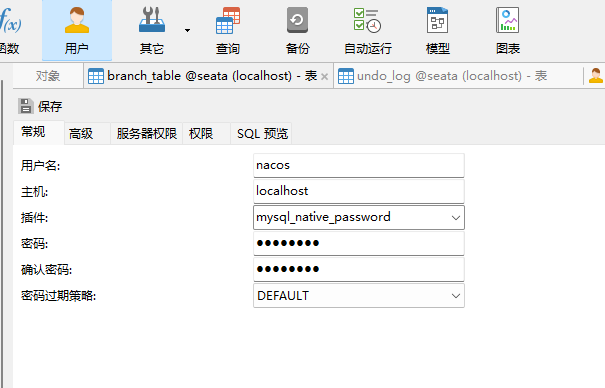The width and height of the screenshot is (605, 388).
Task: Click the 用户名 field containing nacos
Action: click(359, 165)
